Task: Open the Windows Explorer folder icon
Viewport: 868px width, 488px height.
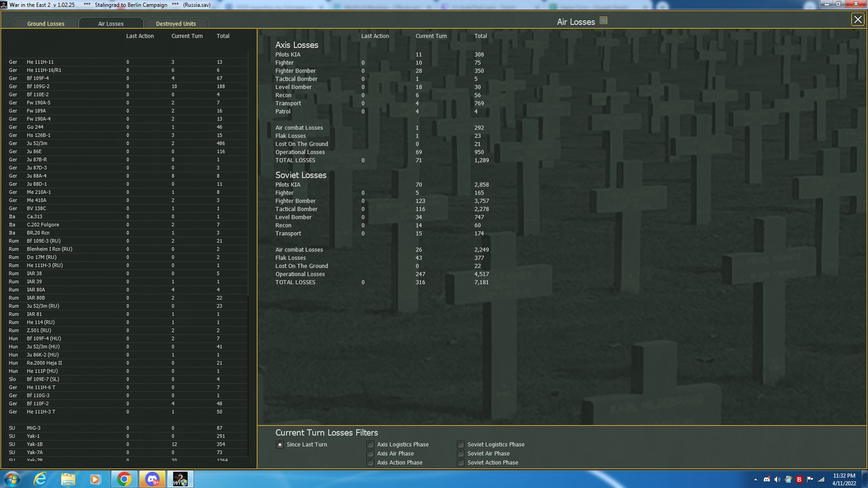Action: [x=68, y=479]
